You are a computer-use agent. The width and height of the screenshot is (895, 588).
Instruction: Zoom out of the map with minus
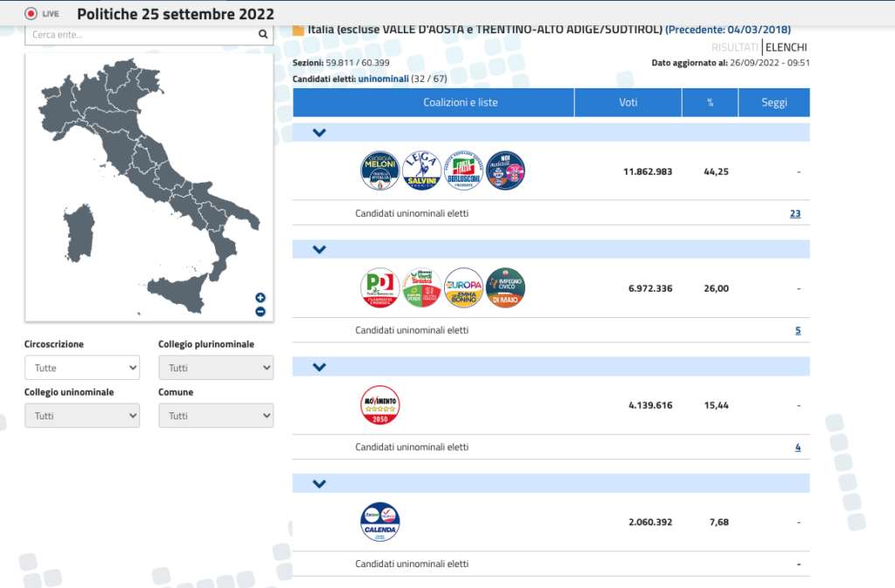260,311
